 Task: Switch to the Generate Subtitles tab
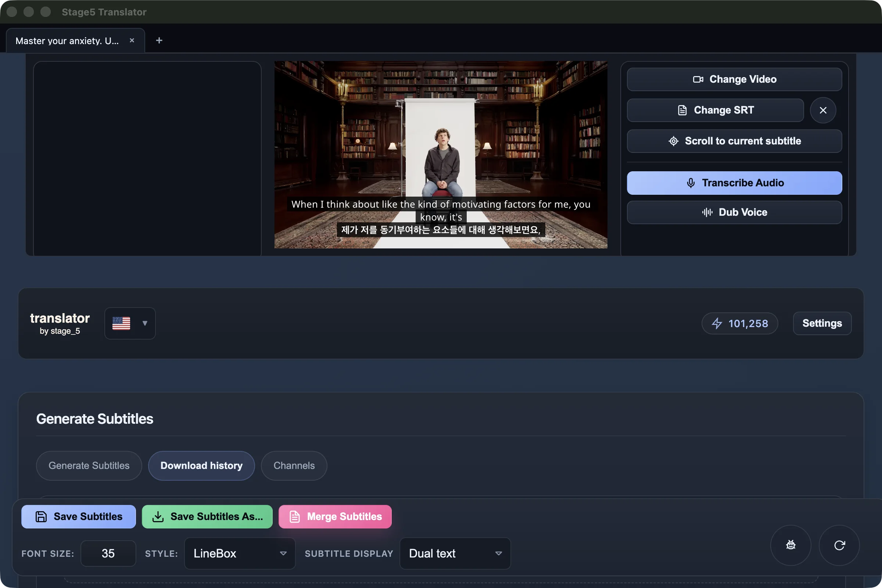pyautogui.click(x=89, y=465)
